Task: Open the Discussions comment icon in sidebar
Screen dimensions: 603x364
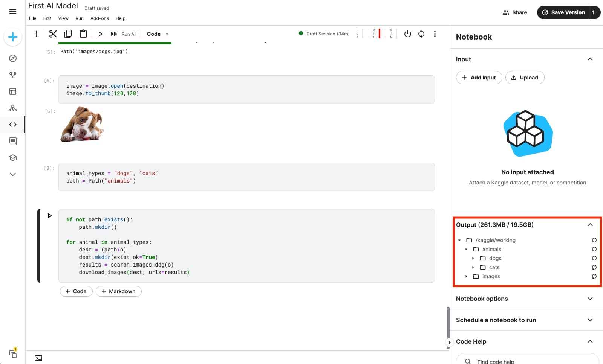Action: click(13, 141)
